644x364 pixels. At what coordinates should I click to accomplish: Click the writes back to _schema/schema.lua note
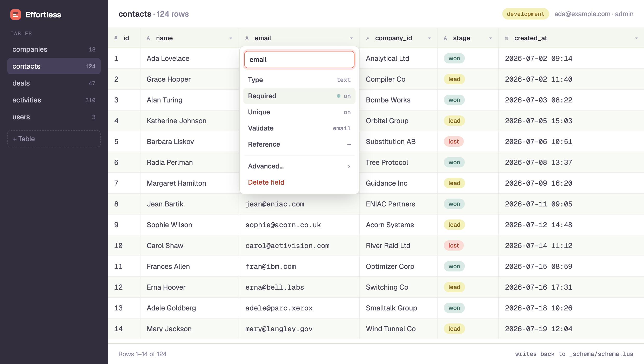[574, 354]
